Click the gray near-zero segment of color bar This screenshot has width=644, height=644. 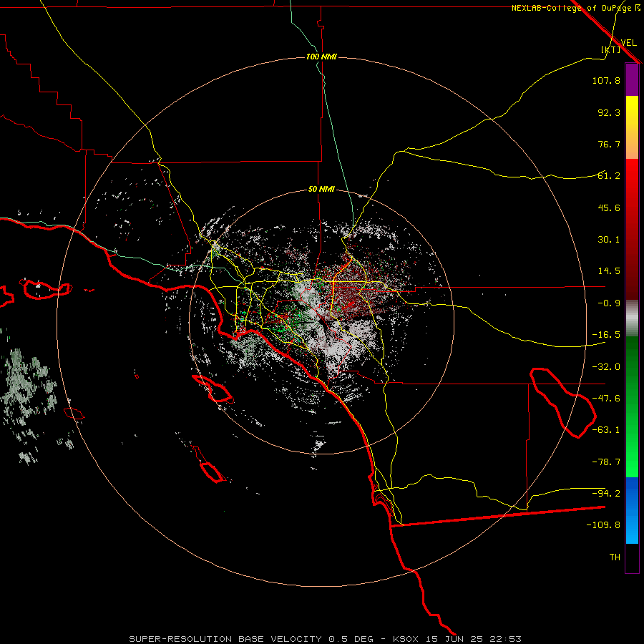[632, 318]
